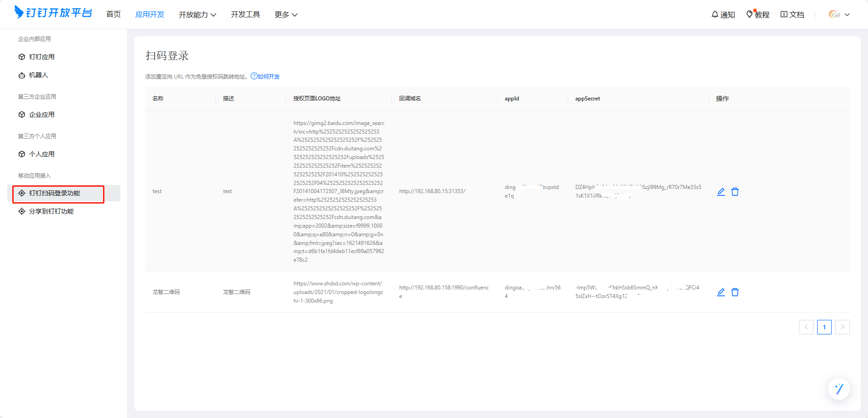Open the user avatar account dropdown

click(x=839, y=15)
